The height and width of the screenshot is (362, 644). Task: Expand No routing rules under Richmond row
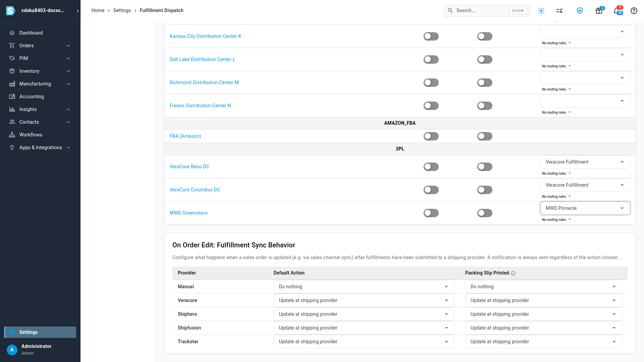(x=556, y=89)
